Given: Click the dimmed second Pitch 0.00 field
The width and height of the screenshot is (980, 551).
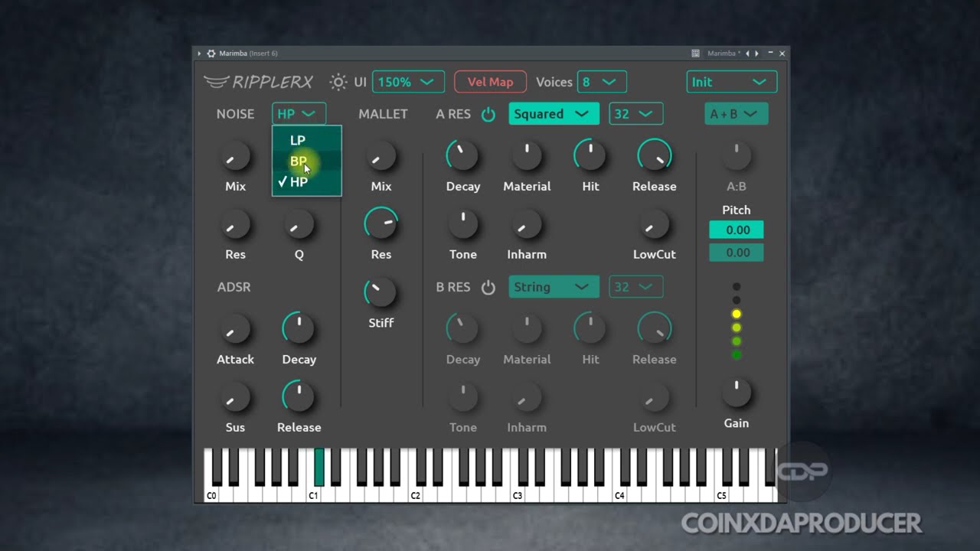Looking at the screenshot, I should click(x=737, y=253).
